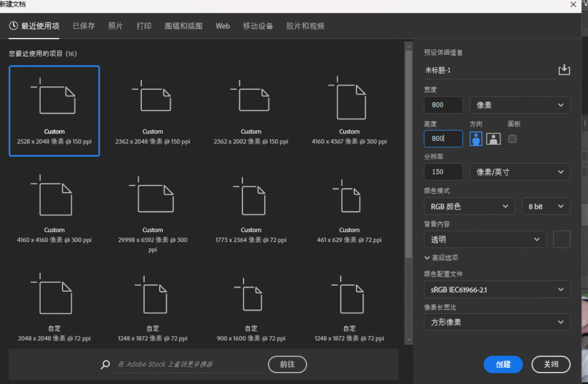Viewport: 588px width, 384px height.
Task: Switch to the 已保存 tab
Action: [x=84, y=26]
